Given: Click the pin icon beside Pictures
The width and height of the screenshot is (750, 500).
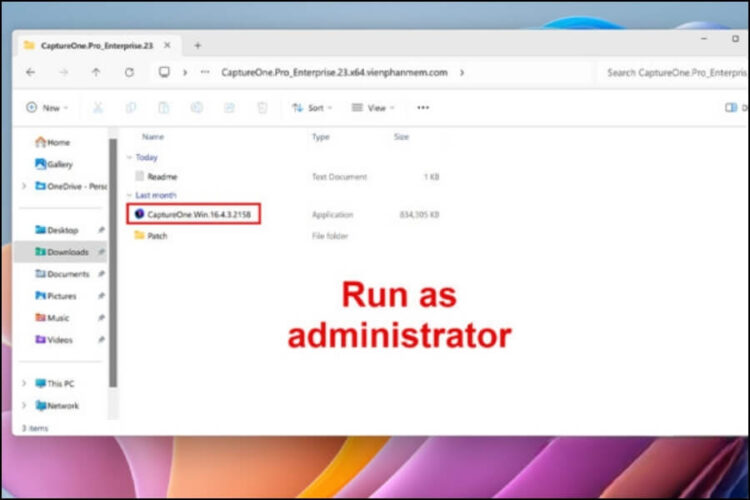Looking at the screenshot, I should click(x=101, y=296).
